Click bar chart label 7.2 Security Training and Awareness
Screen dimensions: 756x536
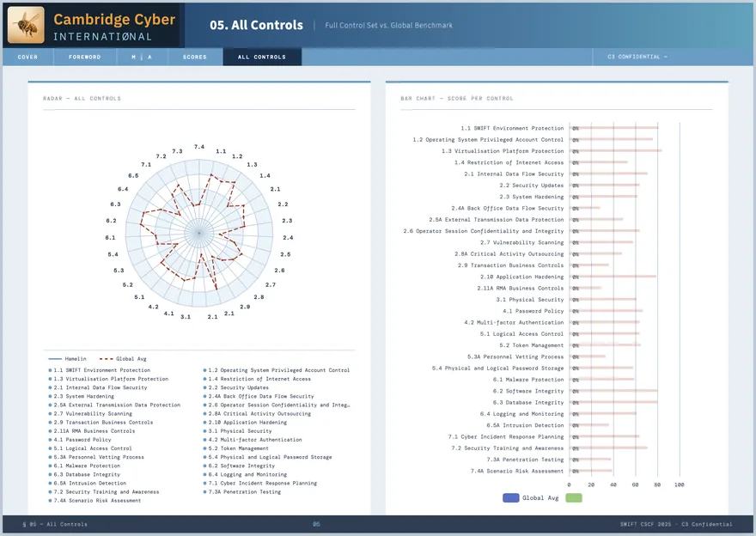(x=507, y=448)
